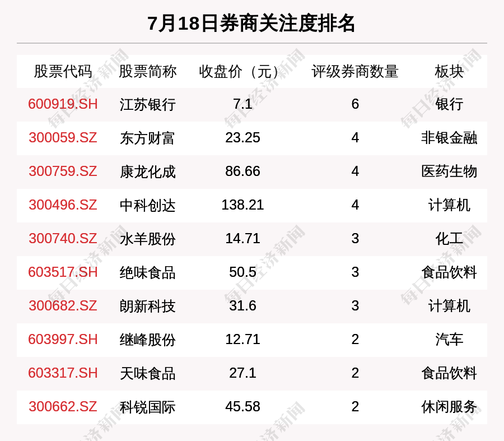Click broker count 6 for 江苏银行
This screenshot has height=441, width=504.
tap(355, 104)
